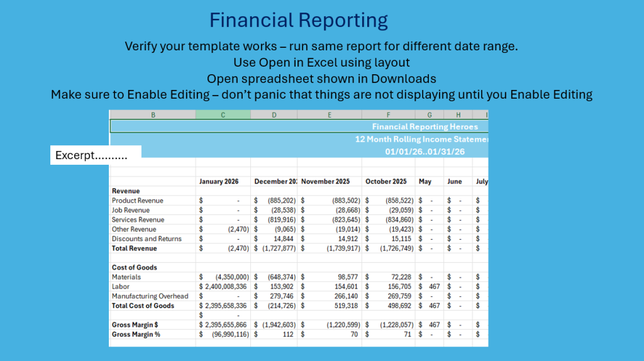
Task: Select the January 2026 column heading cell
Action: click(x=219, y=181)
